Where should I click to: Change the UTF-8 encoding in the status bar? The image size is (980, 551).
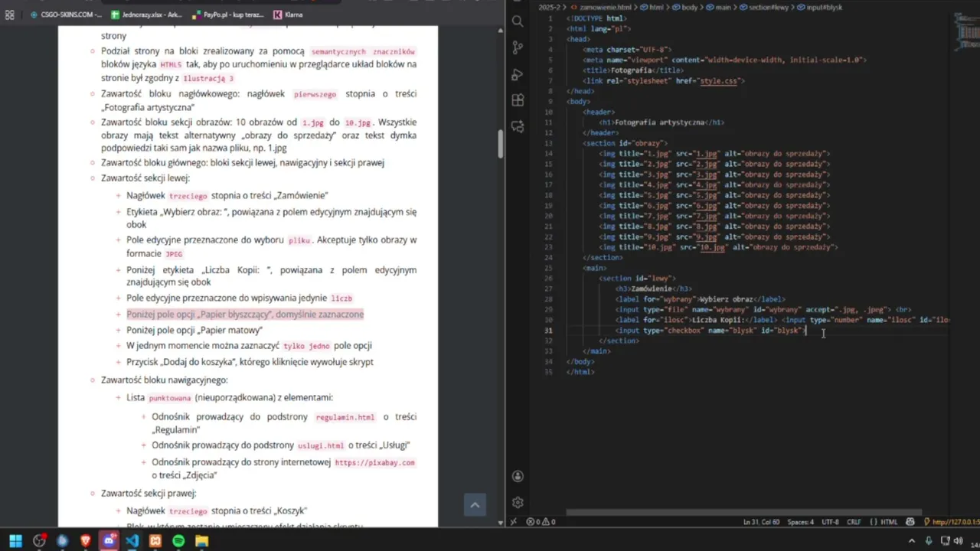coord(830,522)
